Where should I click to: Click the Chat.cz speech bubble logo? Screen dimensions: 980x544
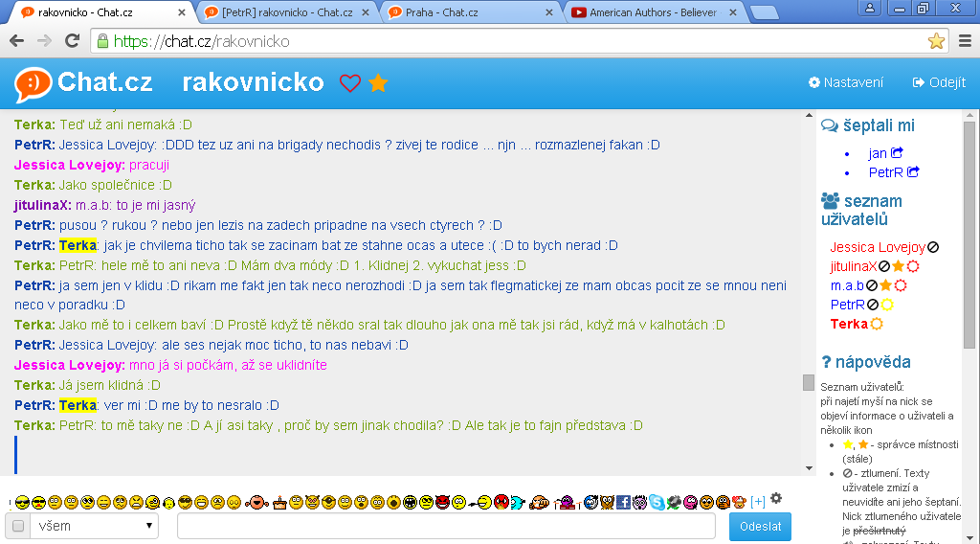click(33, 83)
